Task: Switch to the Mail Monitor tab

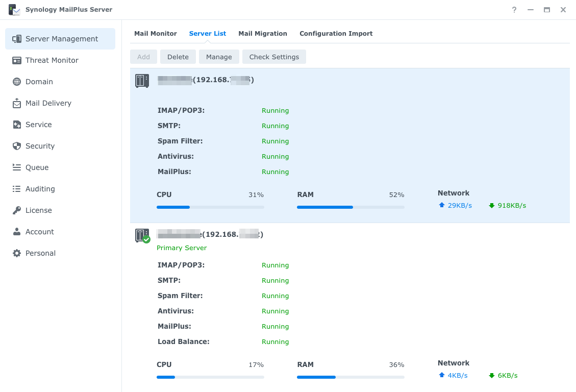Action: tap(156, 33)
